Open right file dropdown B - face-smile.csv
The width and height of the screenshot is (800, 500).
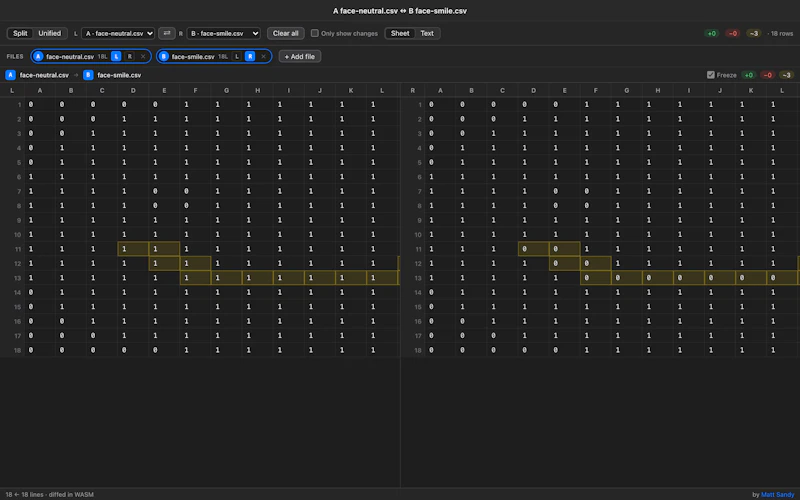point(223,33)
